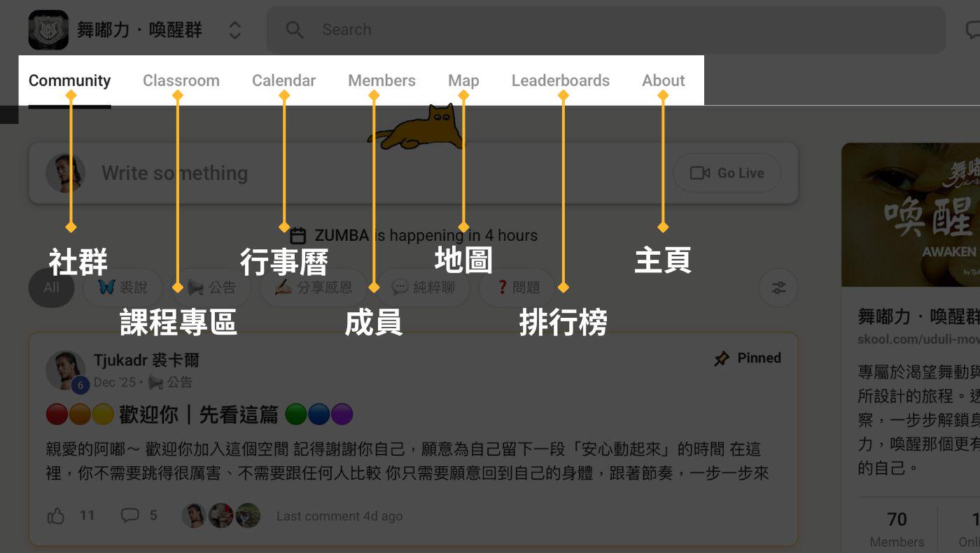Expand the group switcher chevrons
The width and height of the screenshot is (980, 553).
234,30
